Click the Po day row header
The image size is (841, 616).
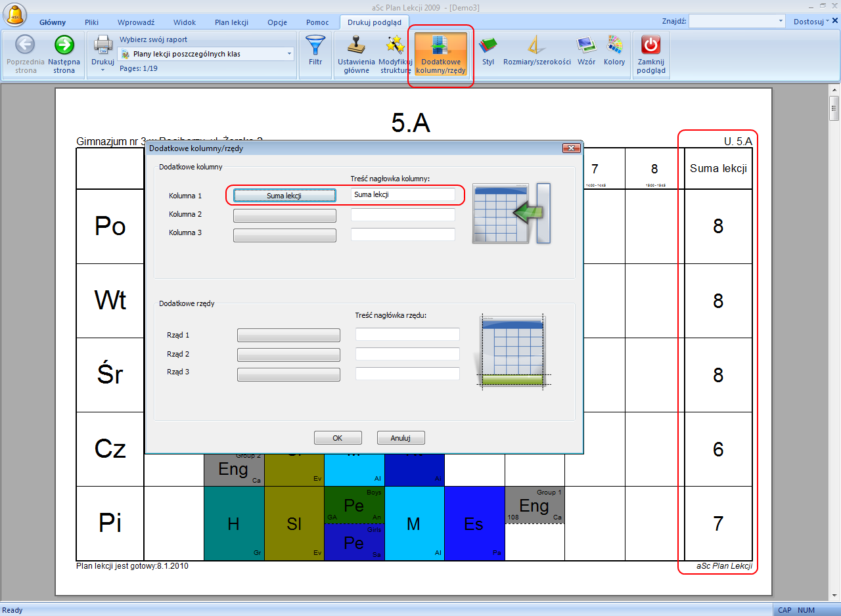[x=110, y=226]
